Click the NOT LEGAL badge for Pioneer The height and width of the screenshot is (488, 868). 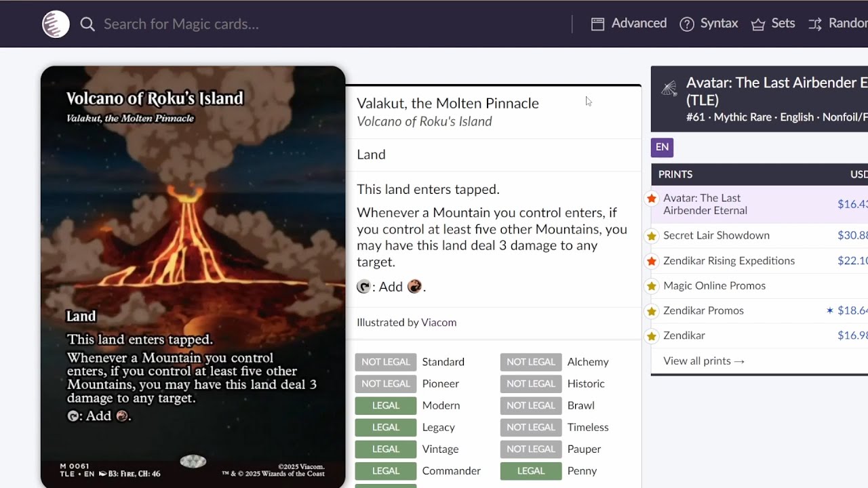[x=385, y=384]
